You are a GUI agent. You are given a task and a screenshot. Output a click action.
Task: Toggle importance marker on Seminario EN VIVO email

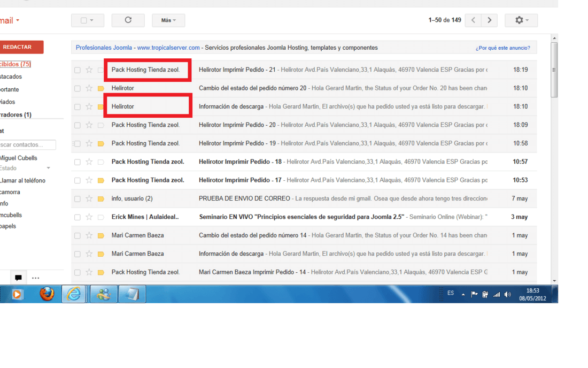(x=100, y=217)
